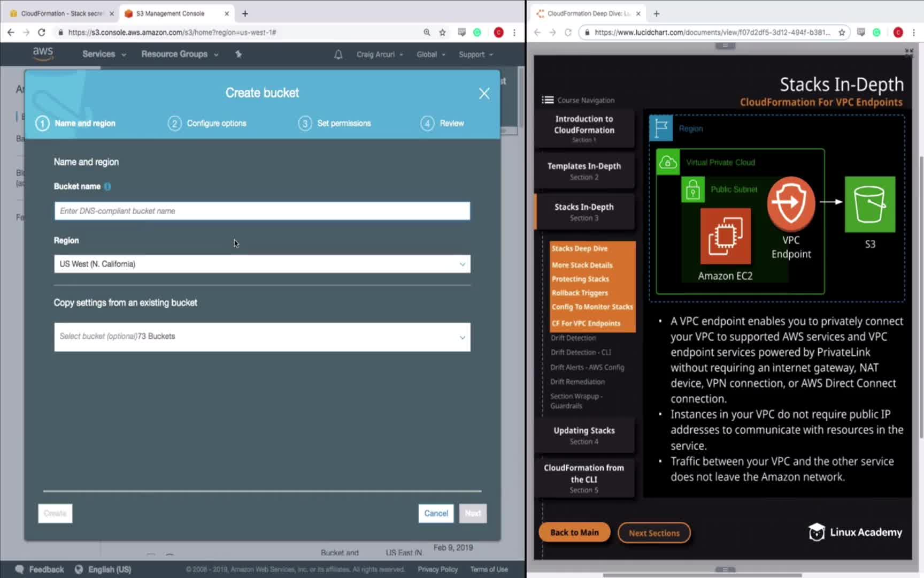
Task: Reload the Lucidchart page
Action: pyautogui.click(x=568, y=32)
